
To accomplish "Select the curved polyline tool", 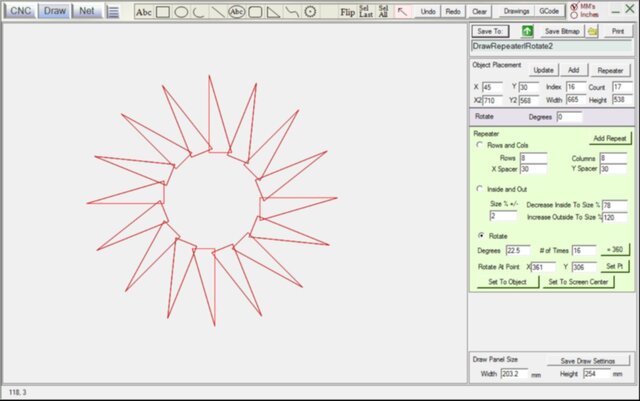I will (x=292, y=12).
